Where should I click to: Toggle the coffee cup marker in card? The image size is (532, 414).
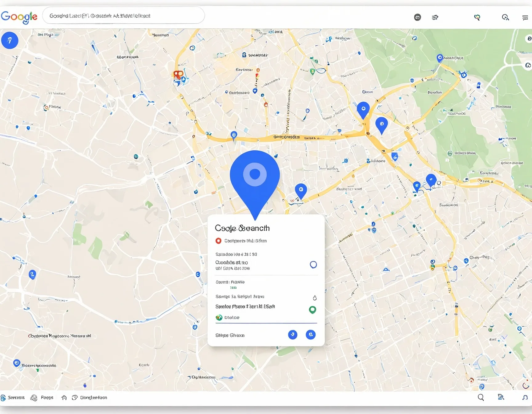coord(315,298)
